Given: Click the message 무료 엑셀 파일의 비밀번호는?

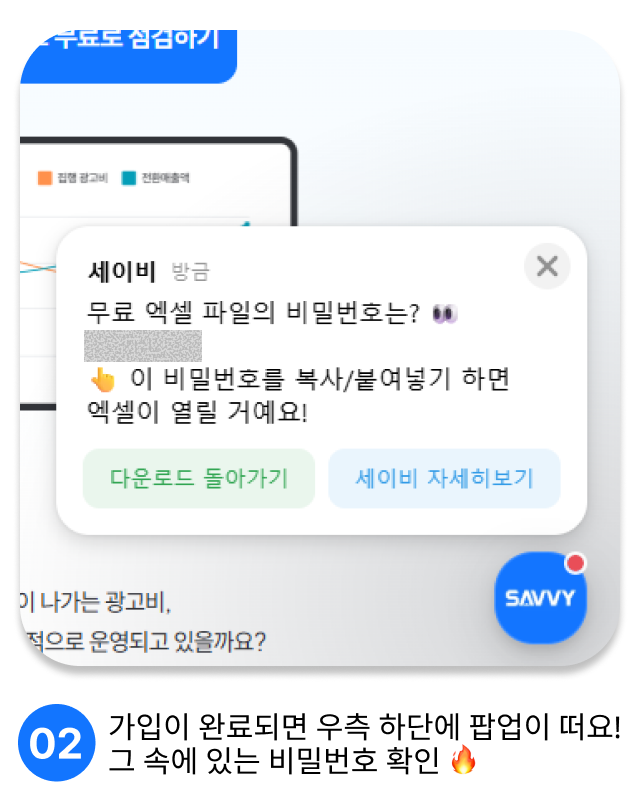Looking at the screenshot, I should click(x=253, y=313).
